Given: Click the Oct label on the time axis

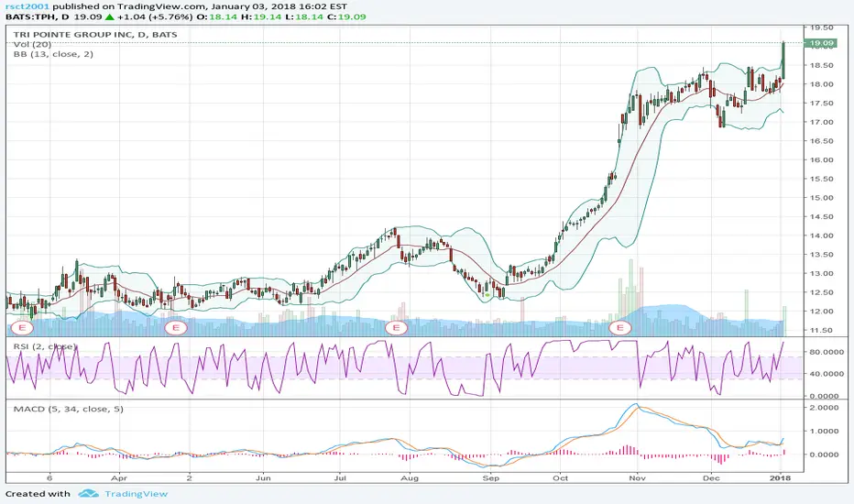Looking at the screenshot, I should click(x=561, y=477).
